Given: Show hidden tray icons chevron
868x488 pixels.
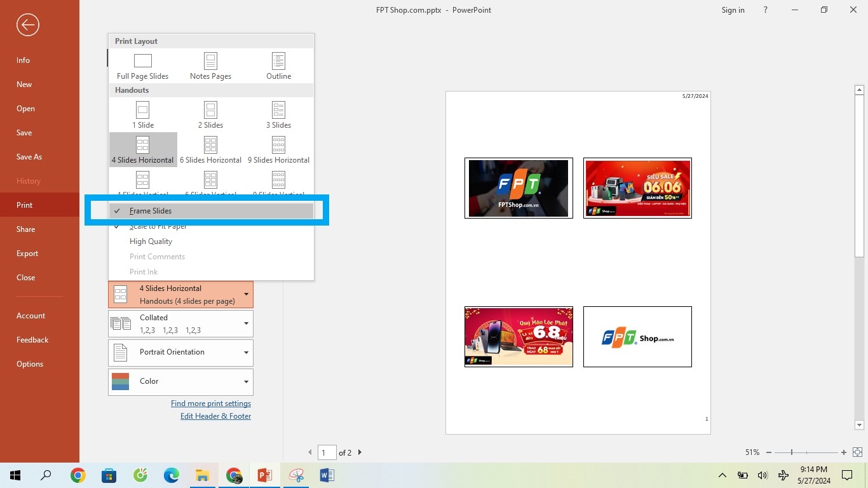Looking at the screenshot, I should pyautogui.click(x=722, y=475).
